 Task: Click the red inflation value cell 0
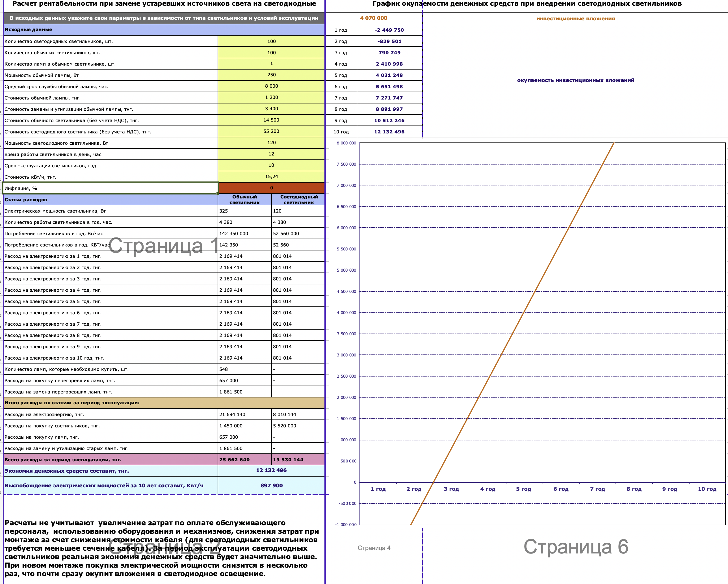coord(271,188)
